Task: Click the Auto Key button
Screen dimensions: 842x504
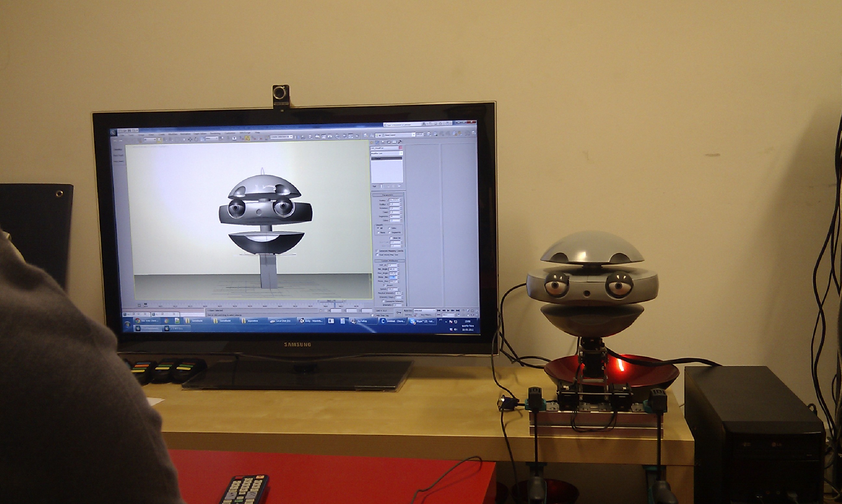Action: tap(408, 311)
